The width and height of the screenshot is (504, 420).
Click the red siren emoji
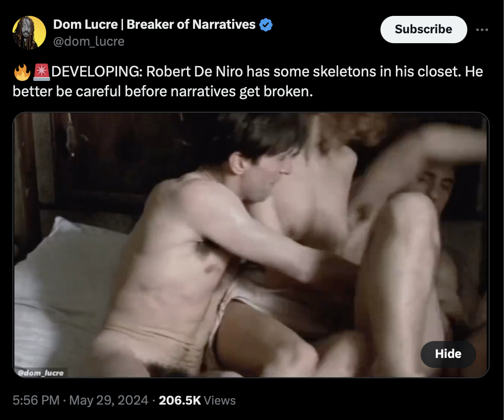(x=42, y=71)
